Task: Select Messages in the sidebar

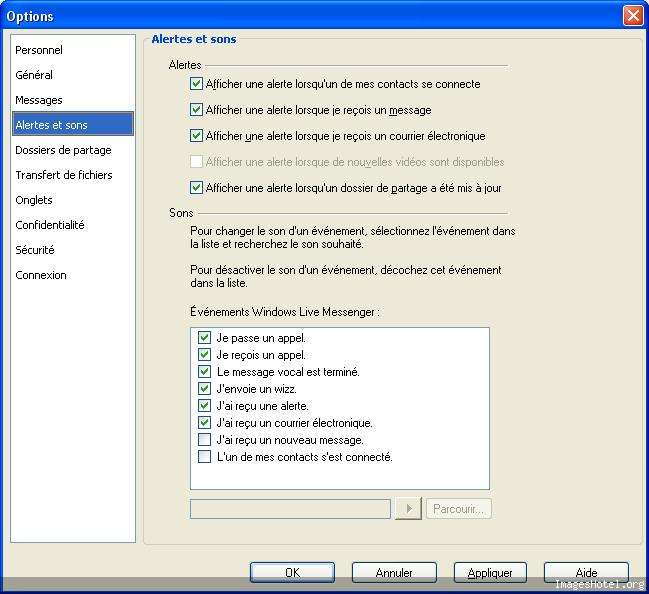Action: [39, 100]
